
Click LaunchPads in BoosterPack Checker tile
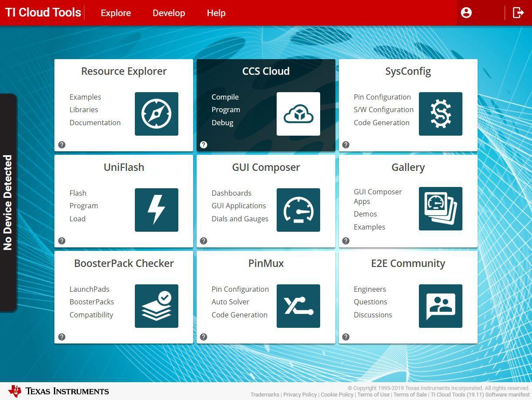coord(90,289)
